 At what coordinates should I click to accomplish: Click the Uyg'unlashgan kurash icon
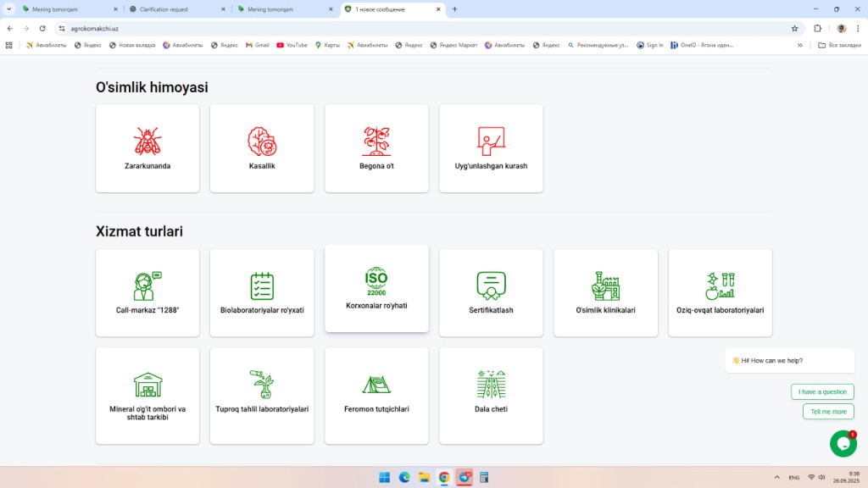point(491,141)
